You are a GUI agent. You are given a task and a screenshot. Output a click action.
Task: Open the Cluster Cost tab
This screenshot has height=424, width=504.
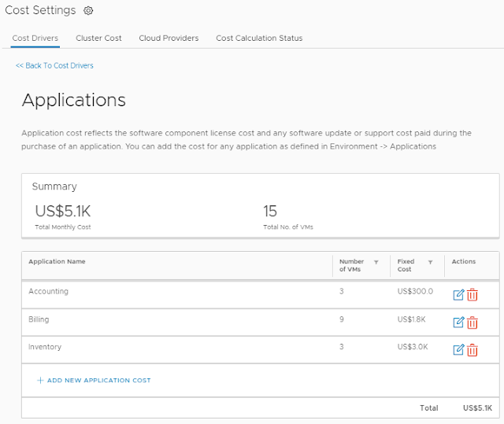click(x=98, y=38)
